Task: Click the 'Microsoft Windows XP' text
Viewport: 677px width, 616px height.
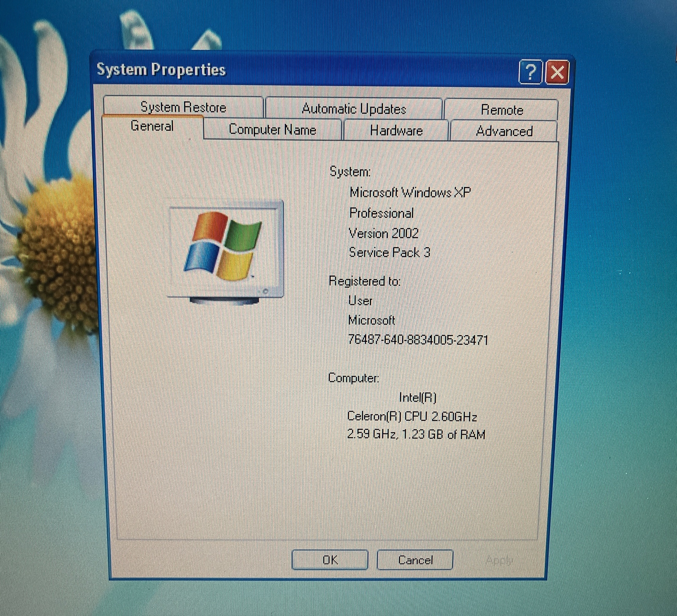Action: tap(410, 193)
